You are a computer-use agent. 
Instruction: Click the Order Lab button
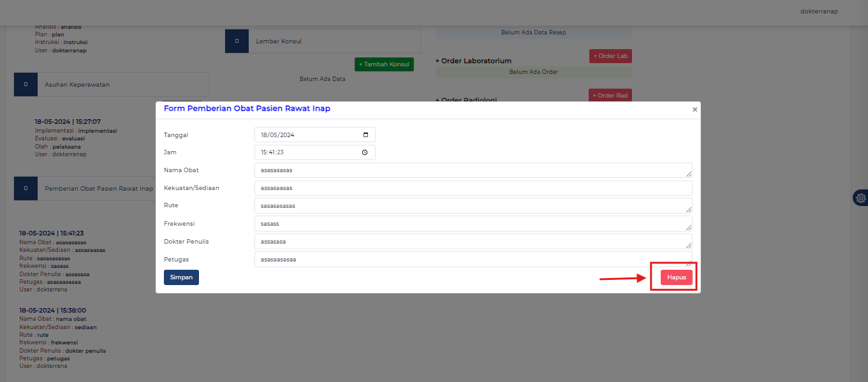[x=610, y=55]
